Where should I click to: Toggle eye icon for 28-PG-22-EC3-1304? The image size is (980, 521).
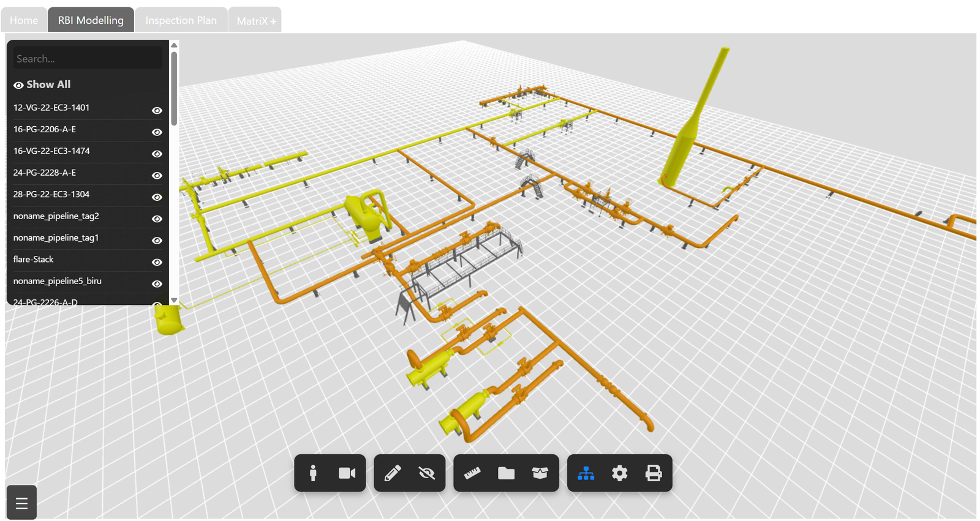coord(157,197)
